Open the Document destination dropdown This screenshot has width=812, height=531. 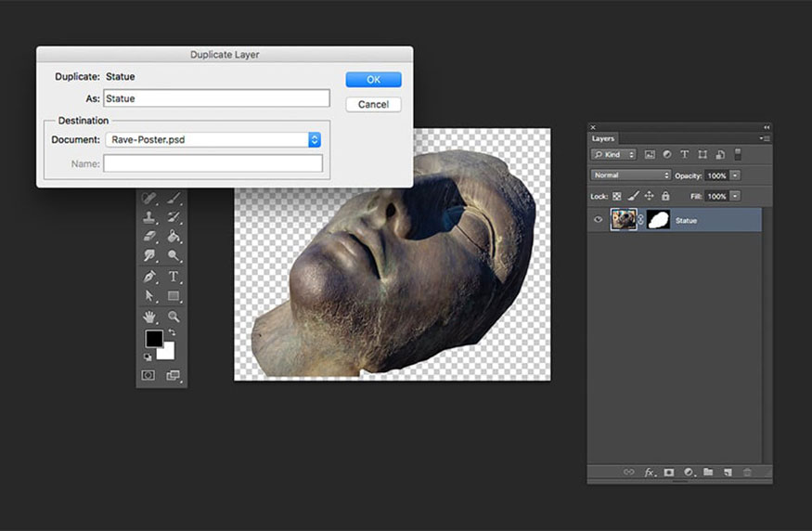(x=213, y=139)
